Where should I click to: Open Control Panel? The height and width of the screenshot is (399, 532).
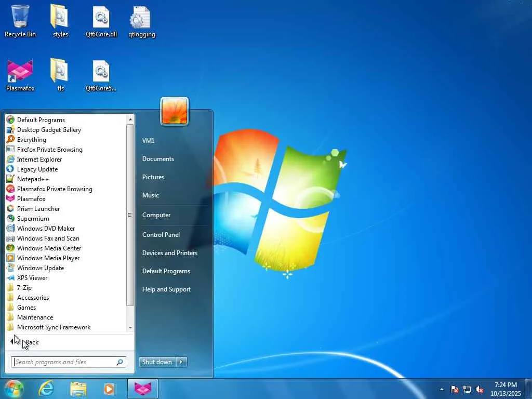(161, 234)
